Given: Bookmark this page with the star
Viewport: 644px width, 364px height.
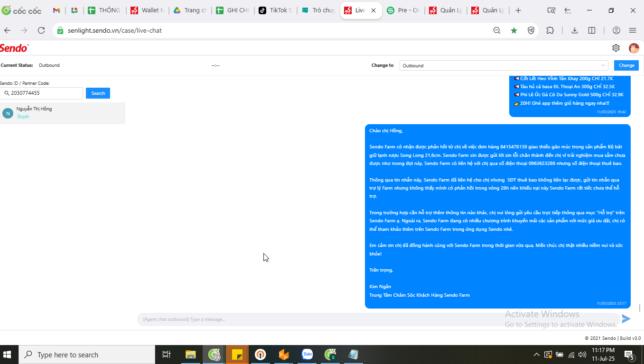Looking at the screenshot, I should (x=514, y=30).
